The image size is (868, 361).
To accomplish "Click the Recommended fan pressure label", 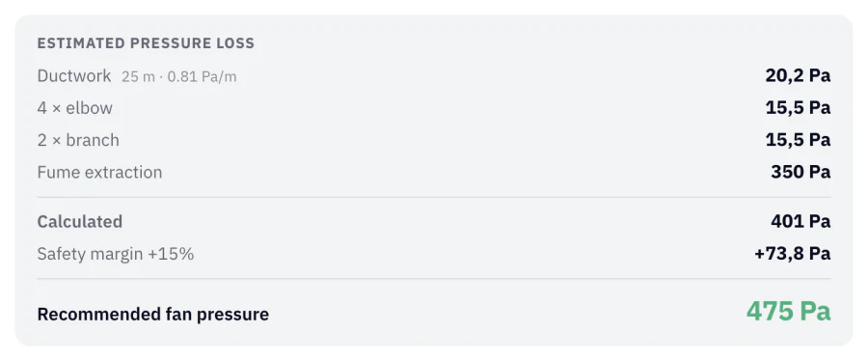I will click(152, 315).
